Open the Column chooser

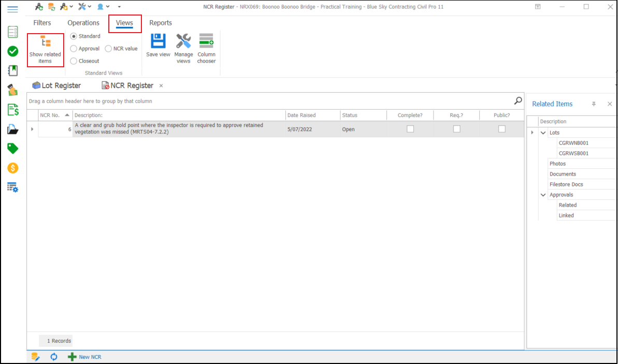(x=206, y=41)
